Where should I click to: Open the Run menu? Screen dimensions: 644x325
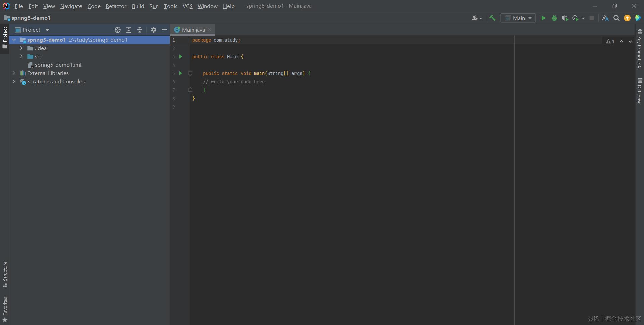tap(154, 6)
